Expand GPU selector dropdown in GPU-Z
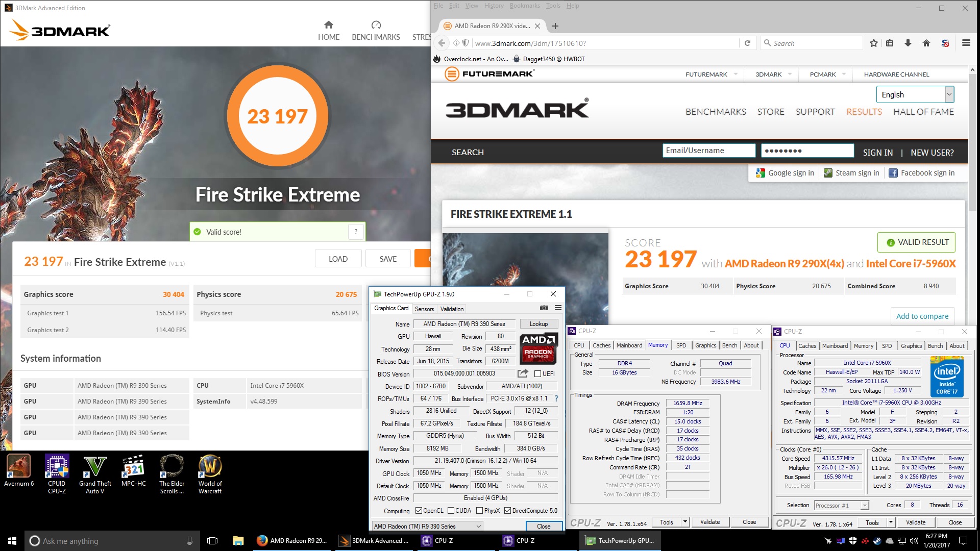 click(x=427, y=526)
